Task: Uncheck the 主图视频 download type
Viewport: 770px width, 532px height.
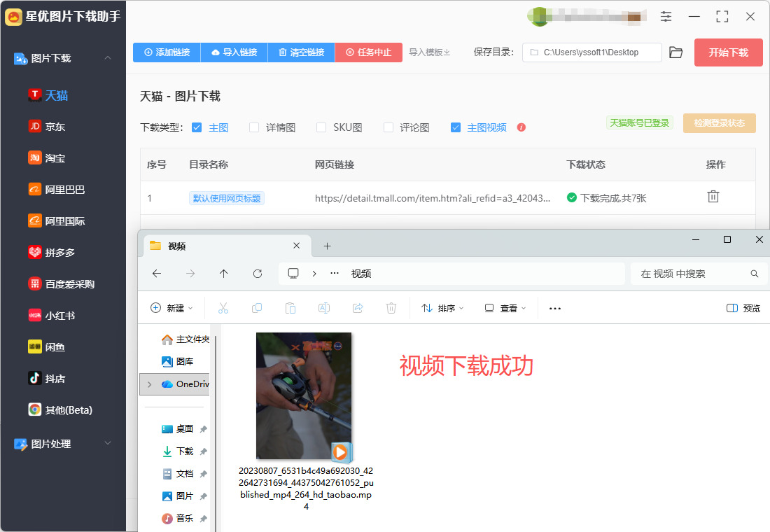Action: 456,127
